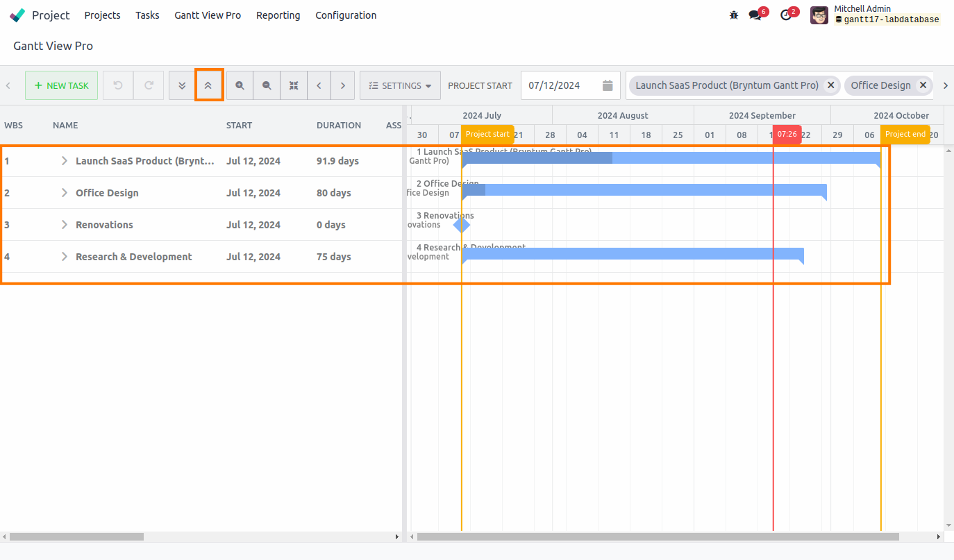The image size is (954, 560).
Task: Click the Redo arrow icon
Action: coord(149,85)
